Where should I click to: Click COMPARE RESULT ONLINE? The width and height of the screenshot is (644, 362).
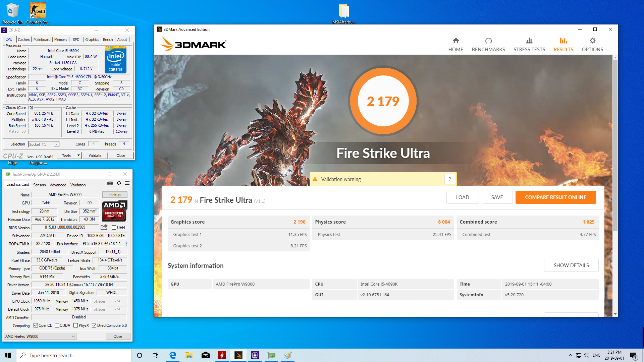555,197
